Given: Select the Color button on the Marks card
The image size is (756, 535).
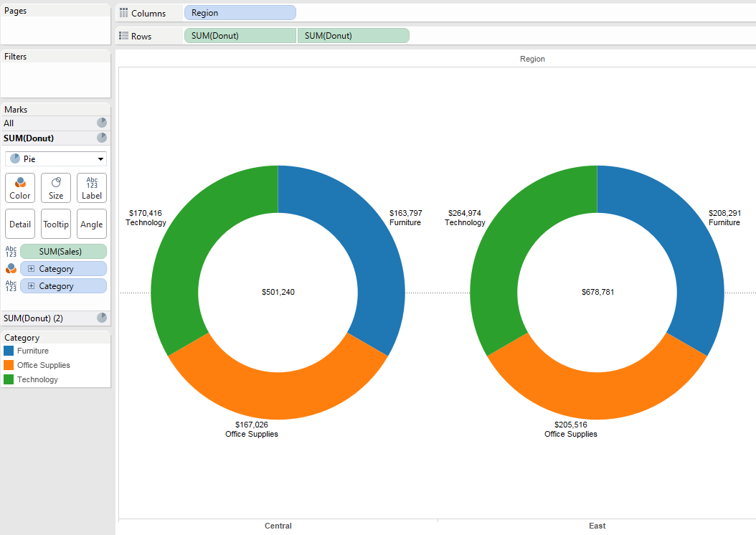Looking at the screenshot, I should pyautogui.click(x=19, y=188).
